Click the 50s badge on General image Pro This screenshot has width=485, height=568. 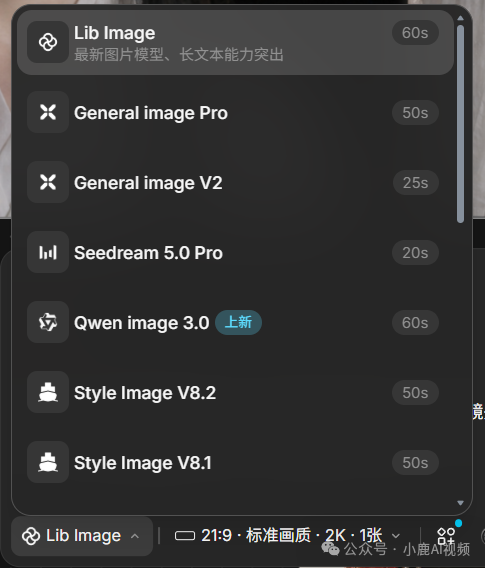415,113
